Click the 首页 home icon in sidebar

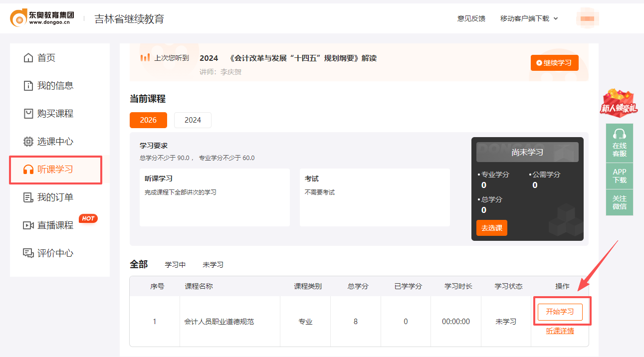[x=28, y=57]
